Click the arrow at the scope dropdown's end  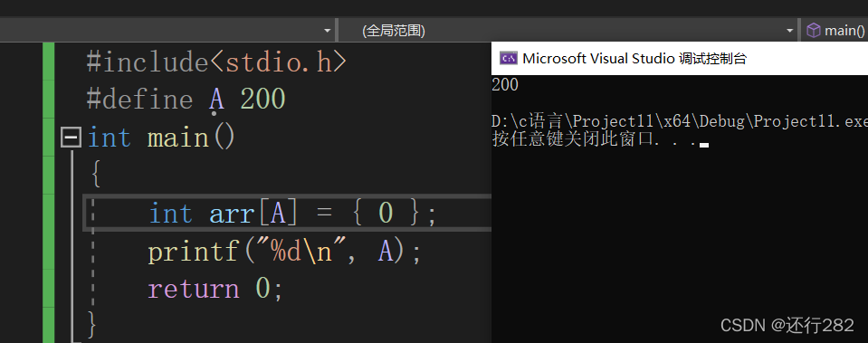pyautogui.click(x=790, y=31)
